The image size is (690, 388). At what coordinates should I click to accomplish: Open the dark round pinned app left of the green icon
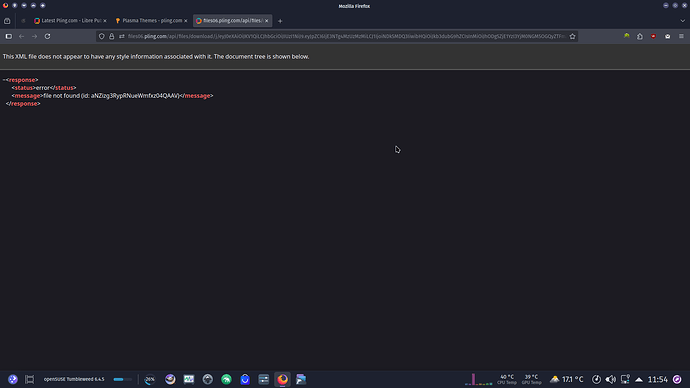point(208,379)
